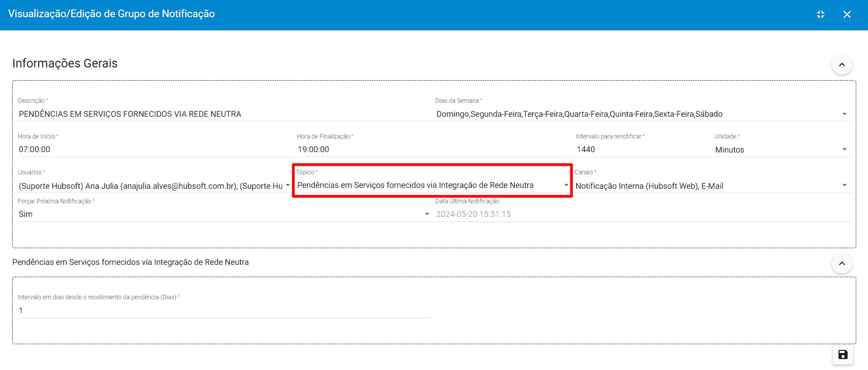Collapse the Informações Gerais section
The width and height of the screenshot is (868, 370).
[842, 65]
